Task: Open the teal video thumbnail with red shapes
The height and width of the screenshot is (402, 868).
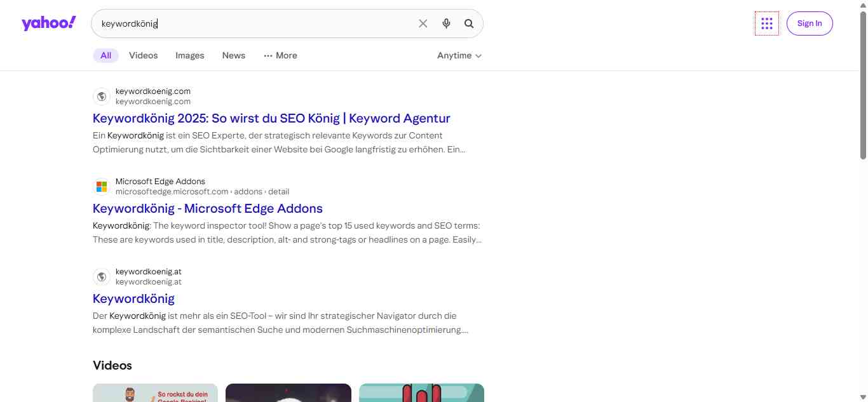Action: click(x=421, y=392)
